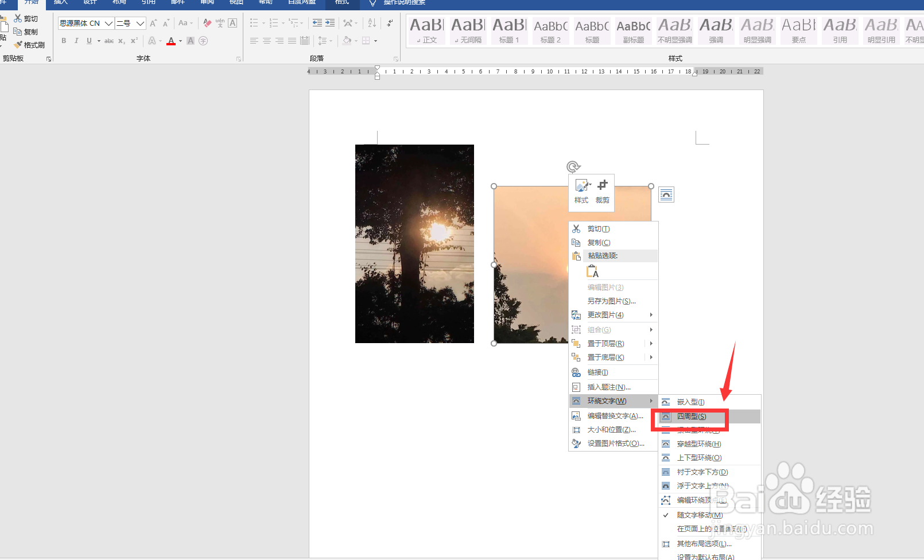The image size is (924, 560).
Task: Activate the 格式刷 format painter
Action: 29,45
